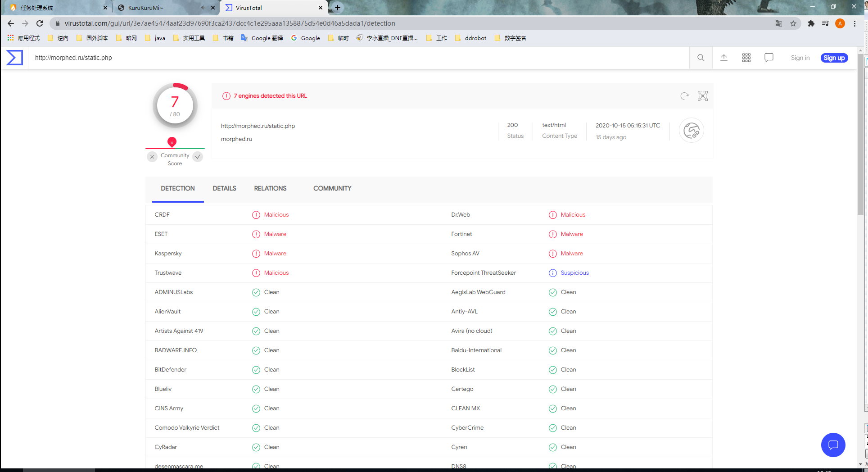Go back in browser history
Viewport: 868px width, 472px height.
11,23
